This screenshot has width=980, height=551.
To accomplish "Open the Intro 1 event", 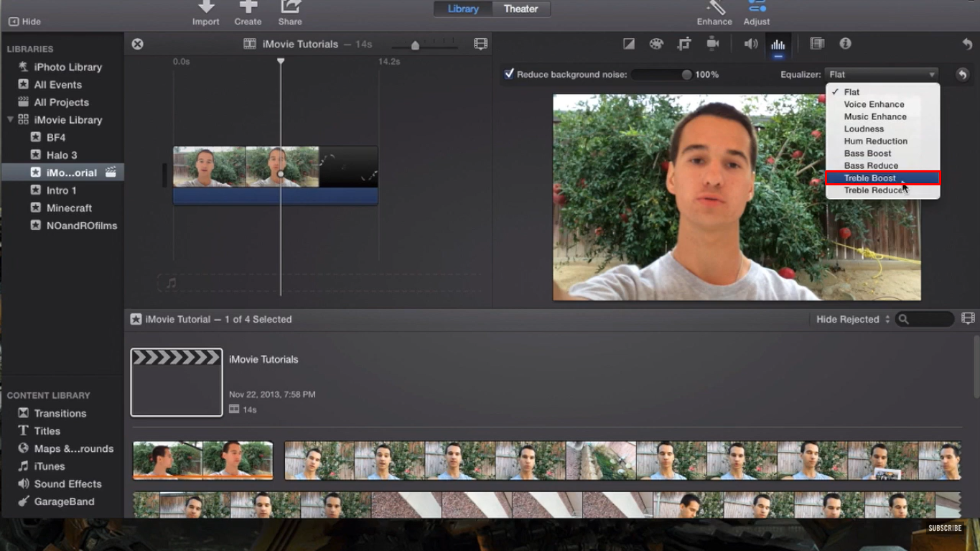I will 62,190.
